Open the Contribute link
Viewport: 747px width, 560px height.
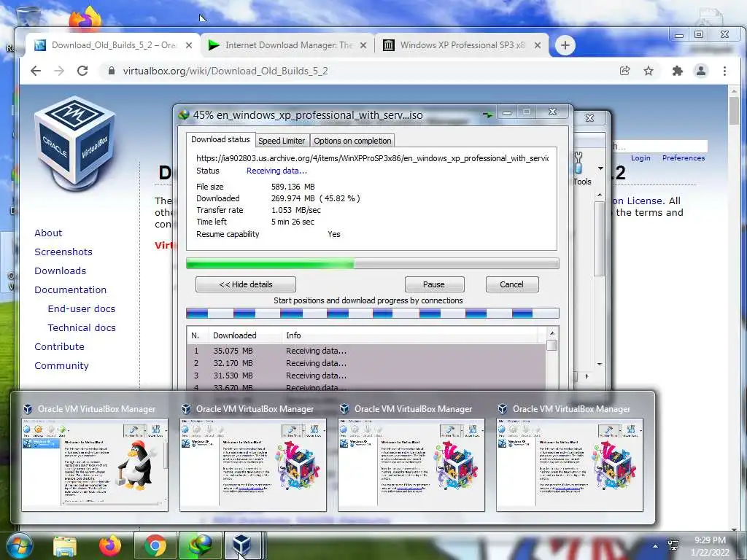pyautogui.click(x=59, y=346)
